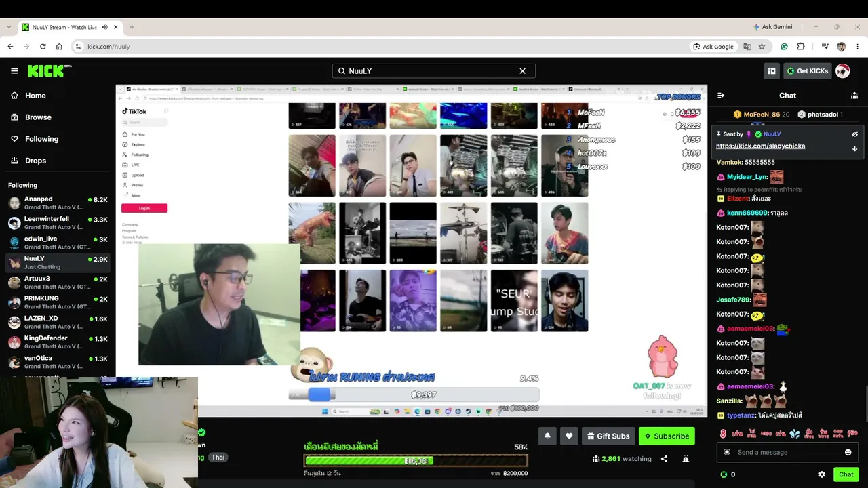The height and width of the screenshot is (488, 868).
Task: Show the chat viewers list icon
Action: (855, 96)
